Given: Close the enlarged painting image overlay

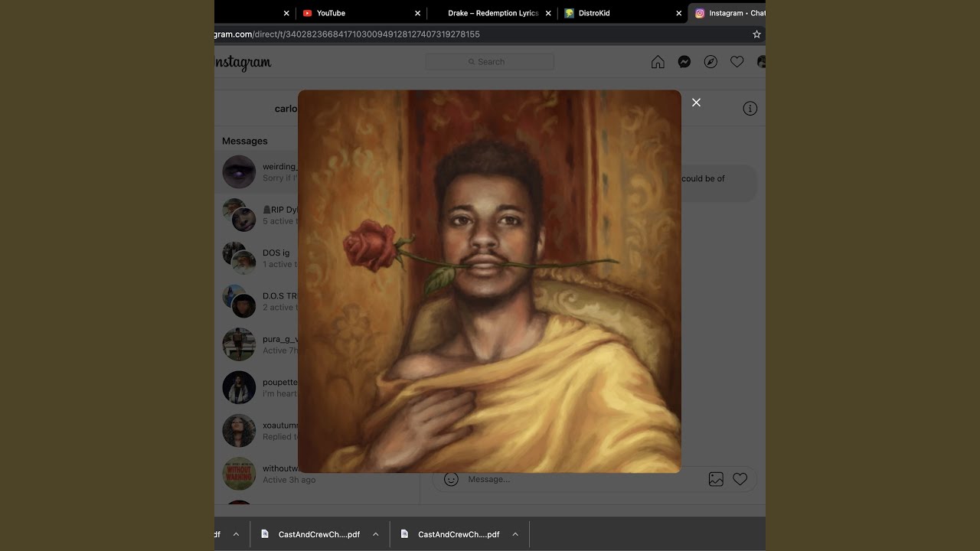Looking at the screenshot, I should pyautogui.click(x=696, y=103).
